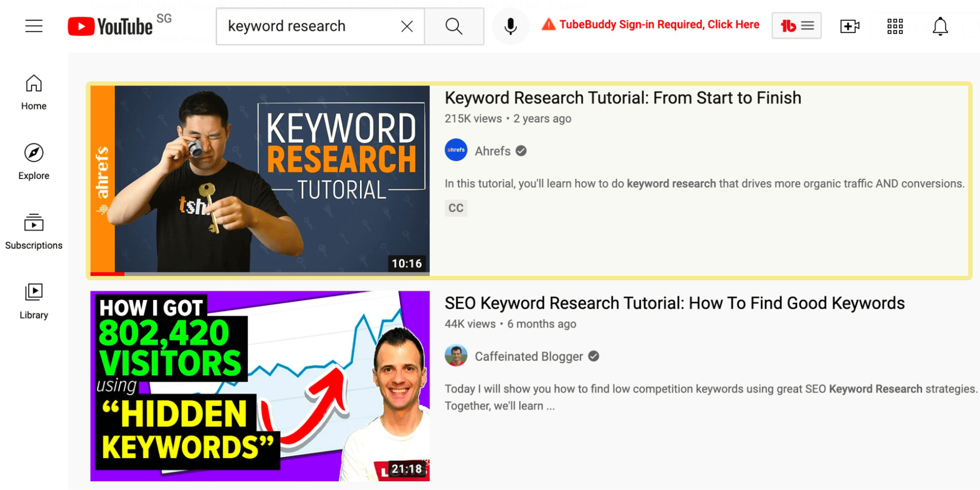Click the YouTube logo
Image resolution: width=980 pixels, height=490 pixels.
(x=111, y=26)
